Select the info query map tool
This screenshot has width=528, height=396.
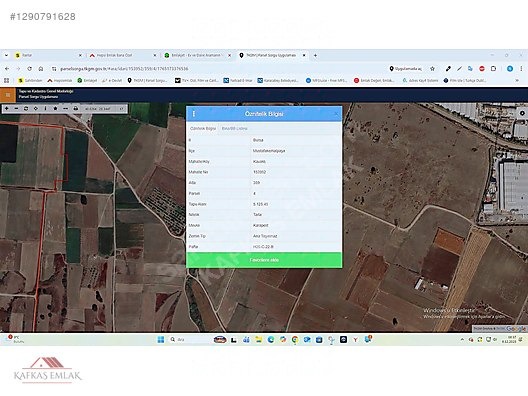tap(45, 109)
